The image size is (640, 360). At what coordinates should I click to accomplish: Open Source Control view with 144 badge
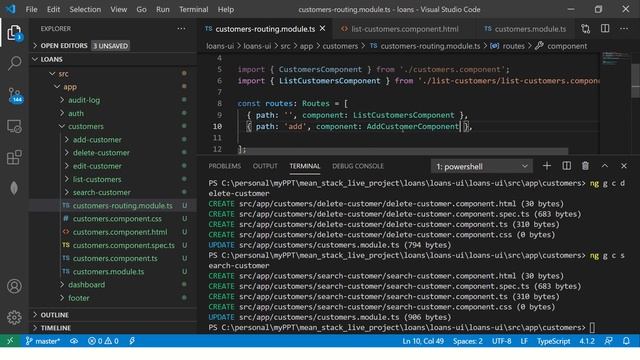tap(14, 95)
